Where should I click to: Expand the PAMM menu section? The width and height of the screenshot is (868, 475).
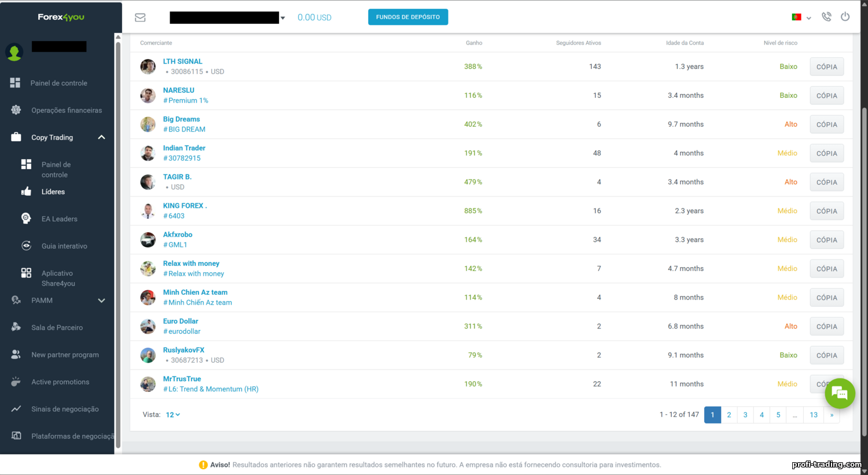(101, 300)
